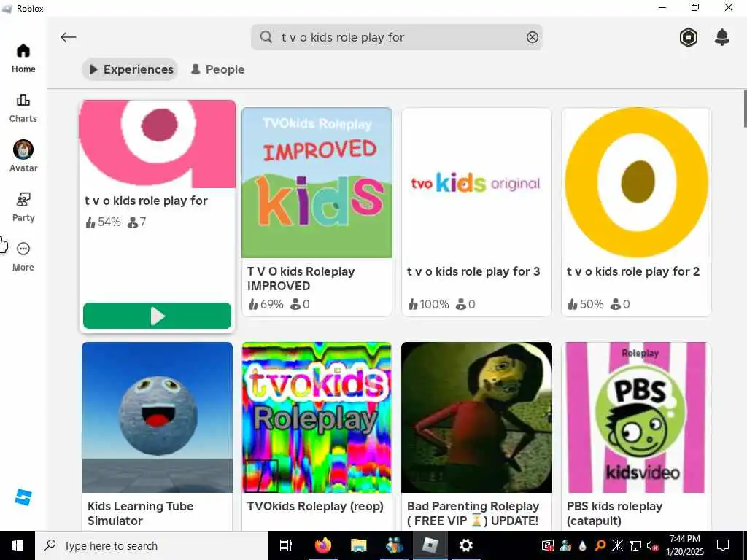Screen dimensions: 747x560
Task: Click title 'PBS kids roleplay (catapult)'
Action: [x=614, y=513]
